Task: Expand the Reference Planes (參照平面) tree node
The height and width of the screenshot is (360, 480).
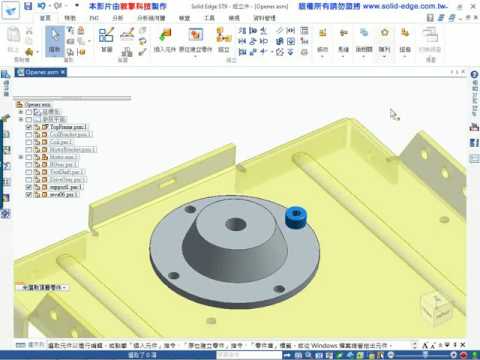Action: [21, 119]
